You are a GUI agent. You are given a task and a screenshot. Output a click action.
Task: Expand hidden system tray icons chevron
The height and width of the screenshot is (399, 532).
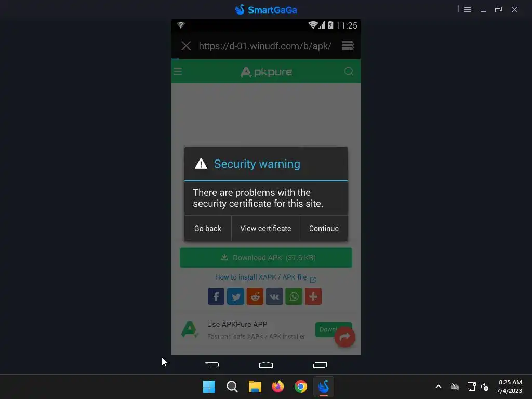tap(438, 387)
